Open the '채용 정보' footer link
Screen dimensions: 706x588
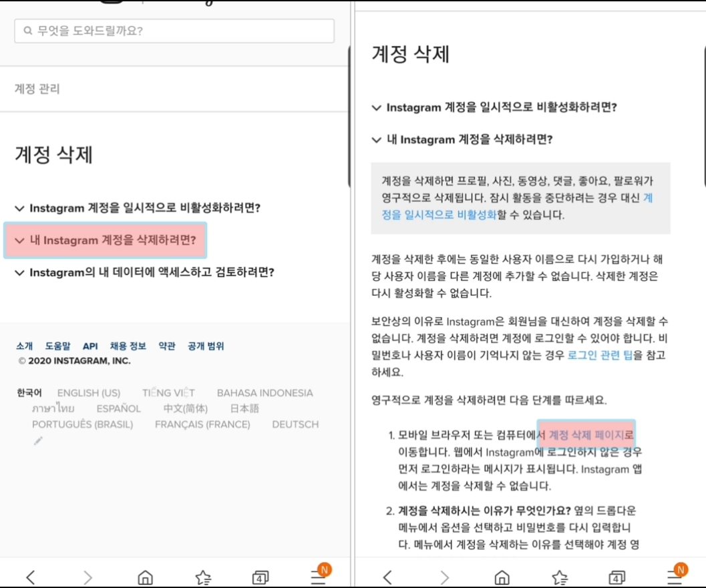128,346
